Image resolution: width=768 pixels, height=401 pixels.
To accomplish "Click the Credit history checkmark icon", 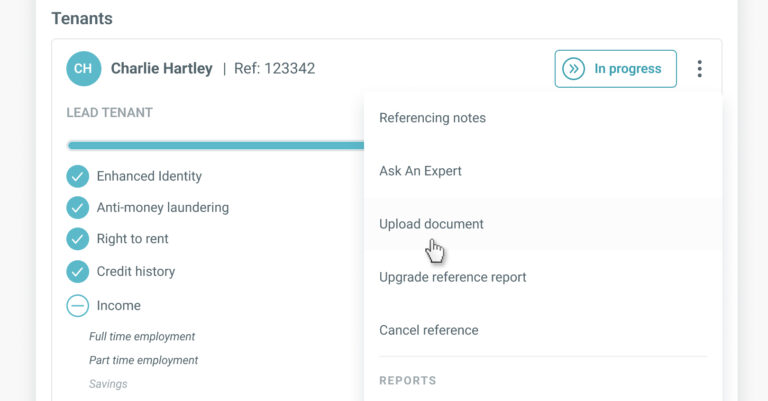I will tap(77, 272).
